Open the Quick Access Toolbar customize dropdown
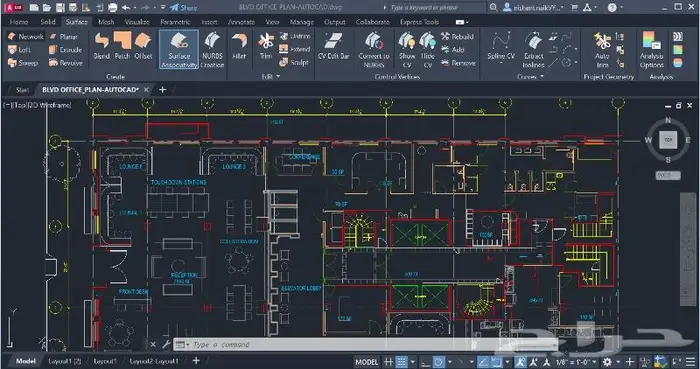This screenshot has width=700, height=369. click(x=163, y=8)
